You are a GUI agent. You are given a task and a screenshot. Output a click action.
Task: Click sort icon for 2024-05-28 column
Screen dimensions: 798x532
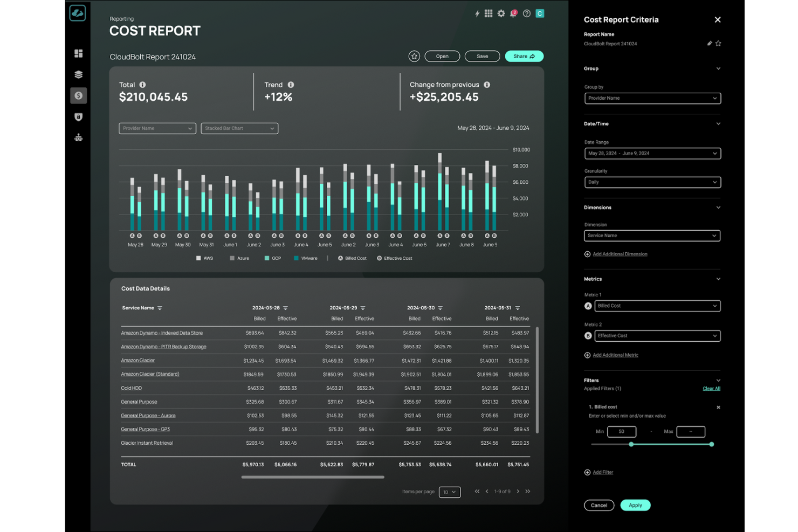[x=285, y=308]
